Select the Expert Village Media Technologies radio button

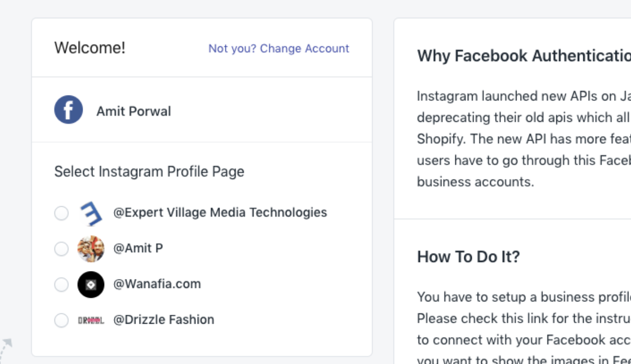point(61,213)
